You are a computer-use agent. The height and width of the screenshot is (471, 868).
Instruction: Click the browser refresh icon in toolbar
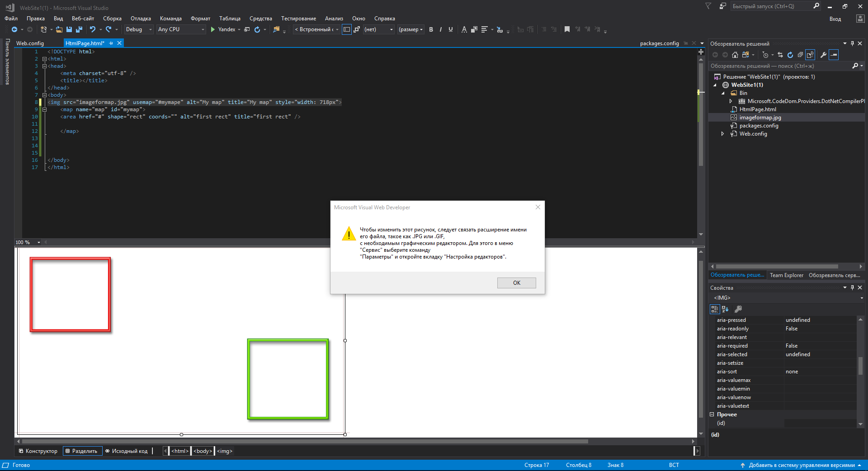pyautogui.click(x=257, y=29)
